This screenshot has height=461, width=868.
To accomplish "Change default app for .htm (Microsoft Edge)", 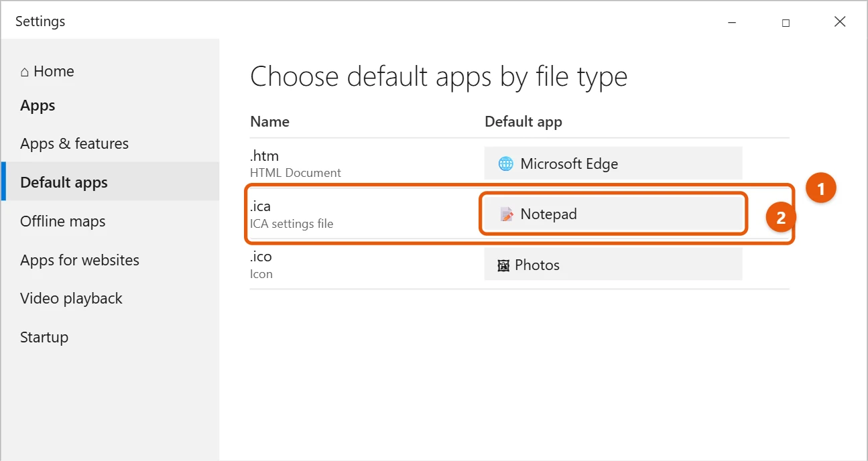I will (613, 163).
